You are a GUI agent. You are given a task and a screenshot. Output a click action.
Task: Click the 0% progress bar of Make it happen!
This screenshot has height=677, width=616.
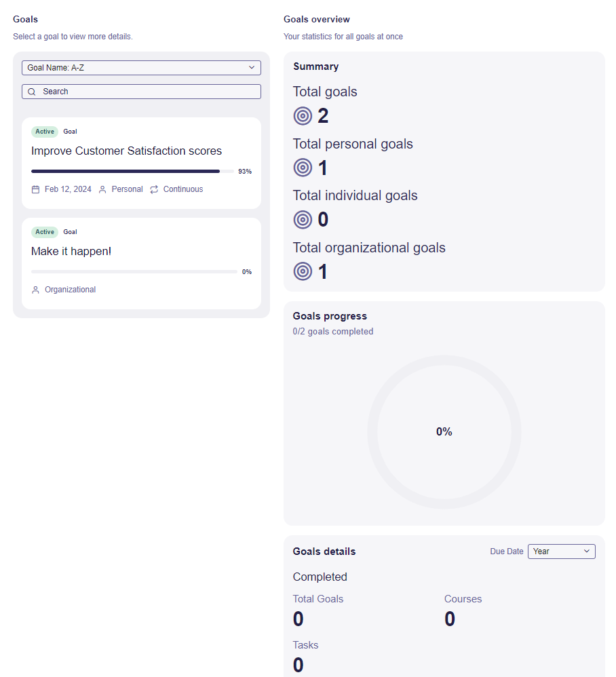pyautogui.click(x=134, y=271)
